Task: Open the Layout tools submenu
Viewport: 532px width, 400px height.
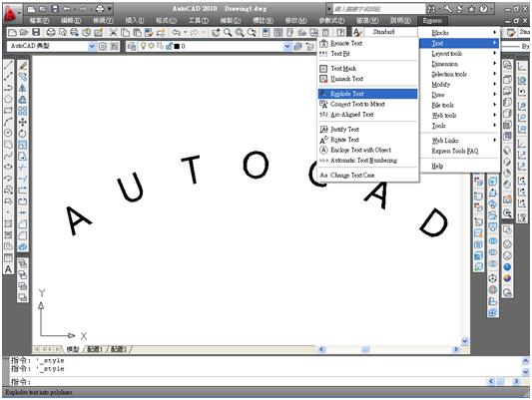Action: tap(460, 54)
